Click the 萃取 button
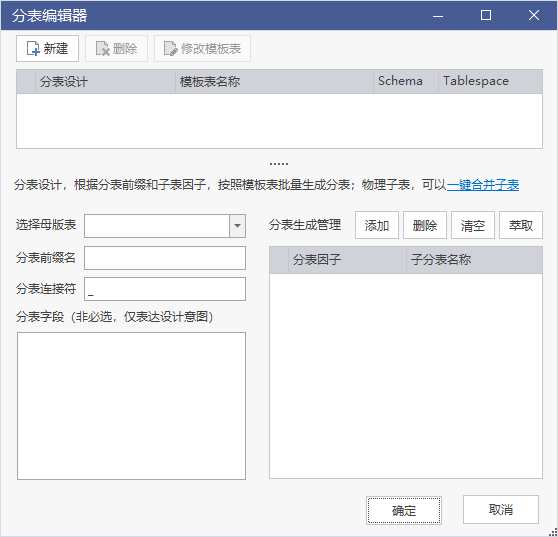Viewport: 558px width, 537px height. (521, 225)
